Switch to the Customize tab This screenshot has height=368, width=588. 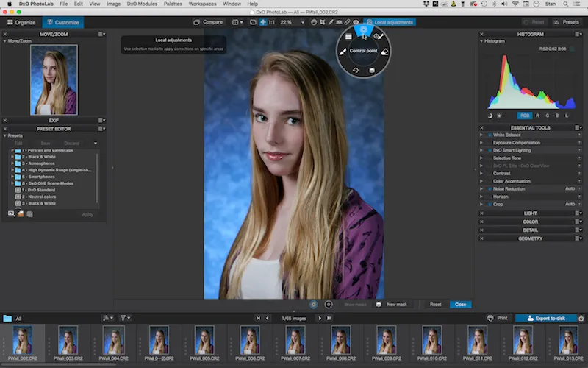pyautogui.click(x=63, y=23)
